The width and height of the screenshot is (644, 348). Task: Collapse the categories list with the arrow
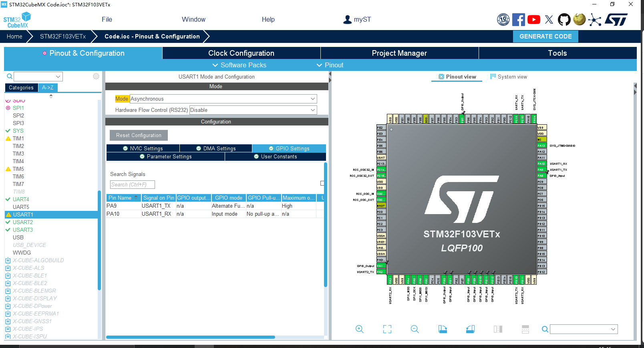coord(51,96)
